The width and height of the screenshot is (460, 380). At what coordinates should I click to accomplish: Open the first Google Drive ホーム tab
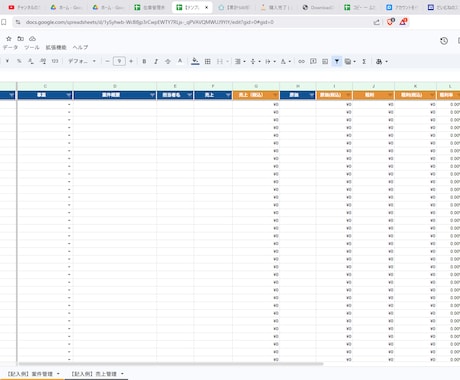[66, 7]
